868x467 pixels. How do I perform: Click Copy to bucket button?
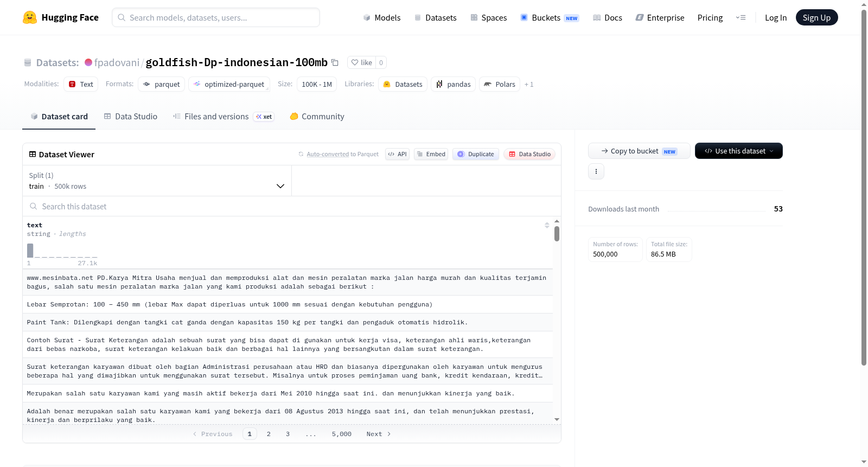(639, 151)
